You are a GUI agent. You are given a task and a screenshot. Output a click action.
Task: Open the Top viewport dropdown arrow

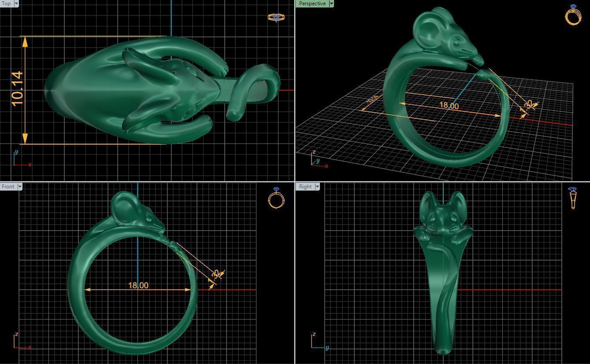(x=16, y=4)
